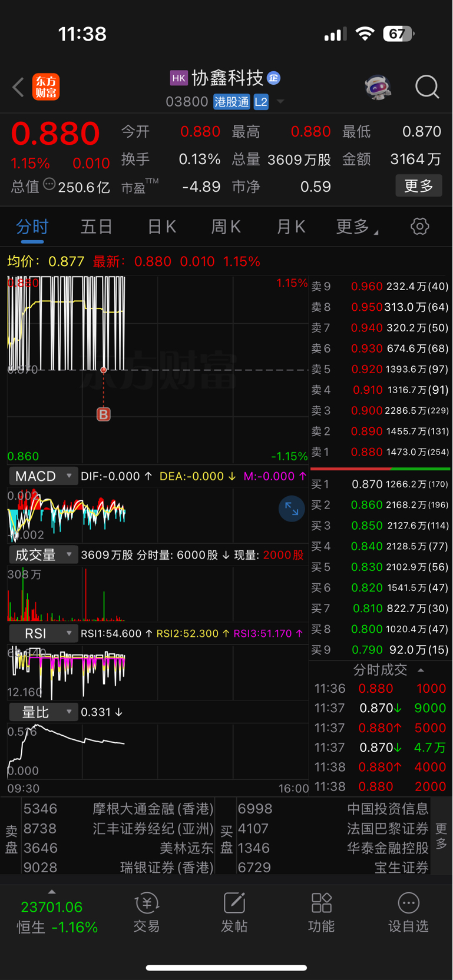Select 买4 bid row at 0.840
The height and width of the screenshot is (980, 453).
(380, 546)
